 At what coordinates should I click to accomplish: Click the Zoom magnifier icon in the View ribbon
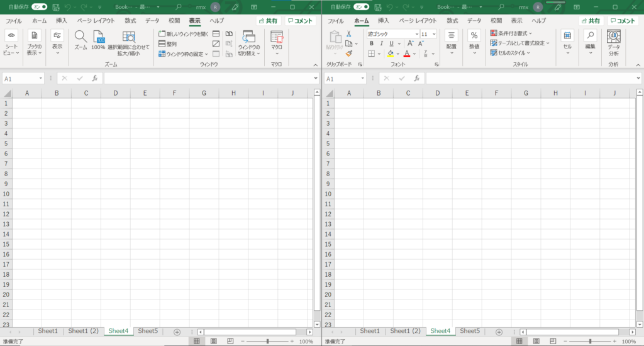point(80,37)
